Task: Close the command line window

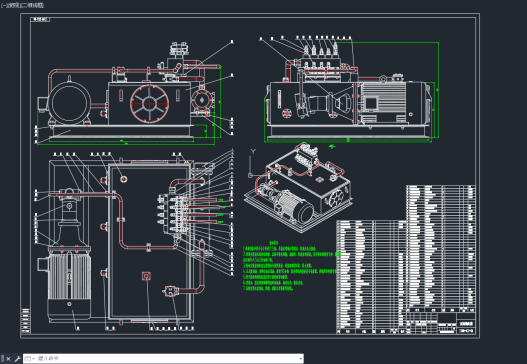Action: click(x=8, y=359)
